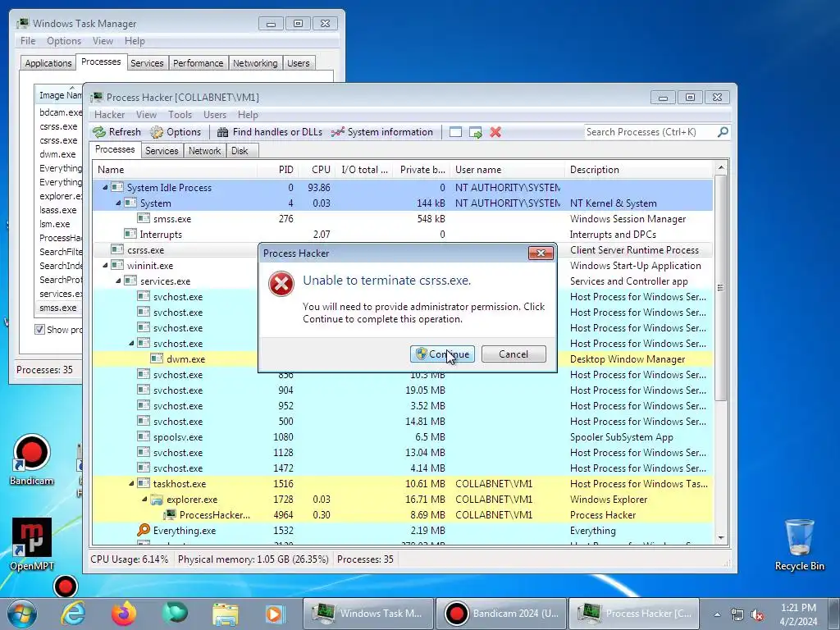Click find window and thread icon
Screen dimensions: 840x630
click(475, 132)
